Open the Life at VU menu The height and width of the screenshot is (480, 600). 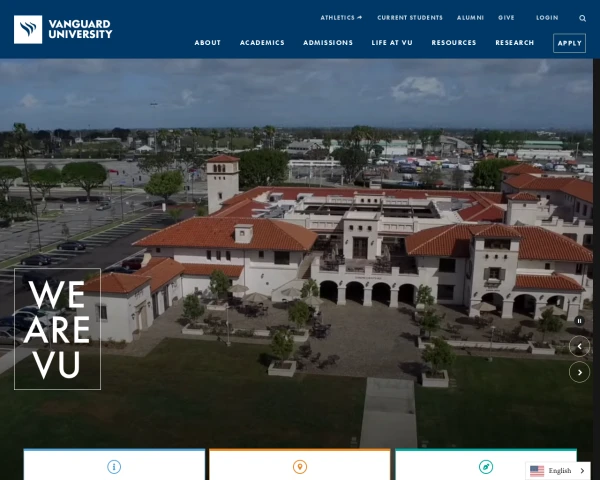tap(392, 42)
